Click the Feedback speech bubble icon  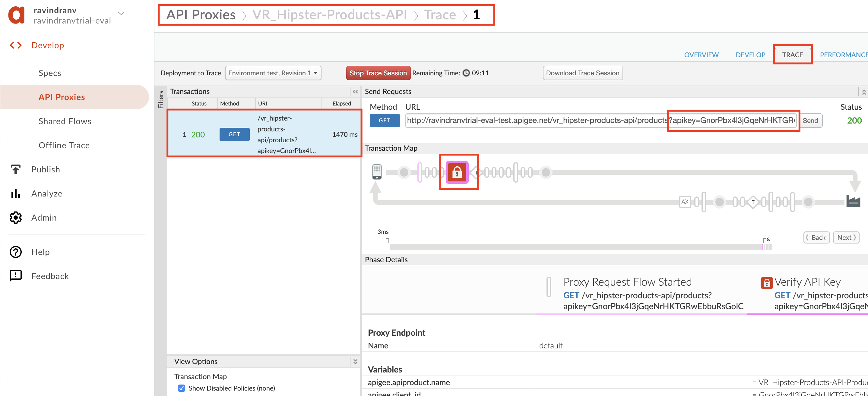point(15,276)
